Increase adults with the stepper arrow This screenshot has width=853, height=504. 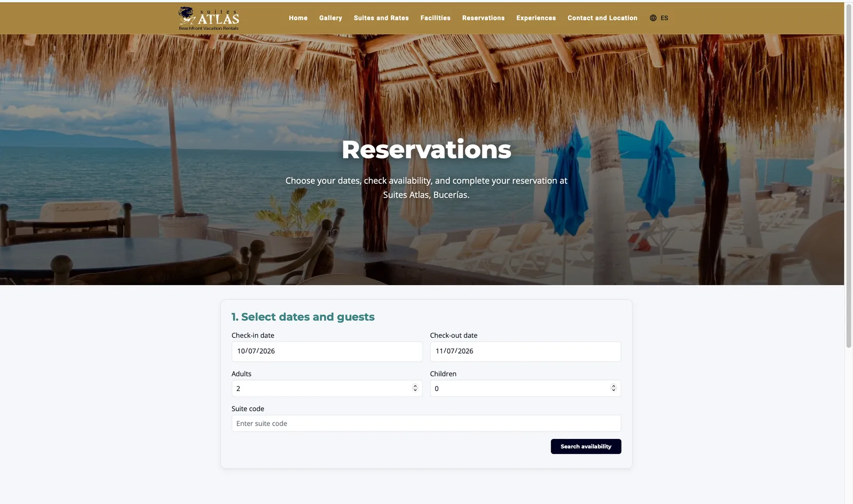(x=415, y=386)
